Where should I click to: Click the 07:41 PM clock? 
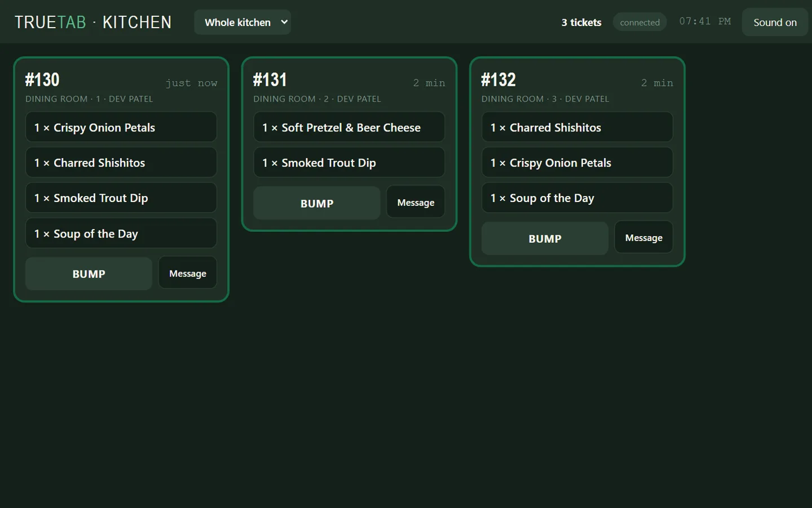tap(705, 21)
